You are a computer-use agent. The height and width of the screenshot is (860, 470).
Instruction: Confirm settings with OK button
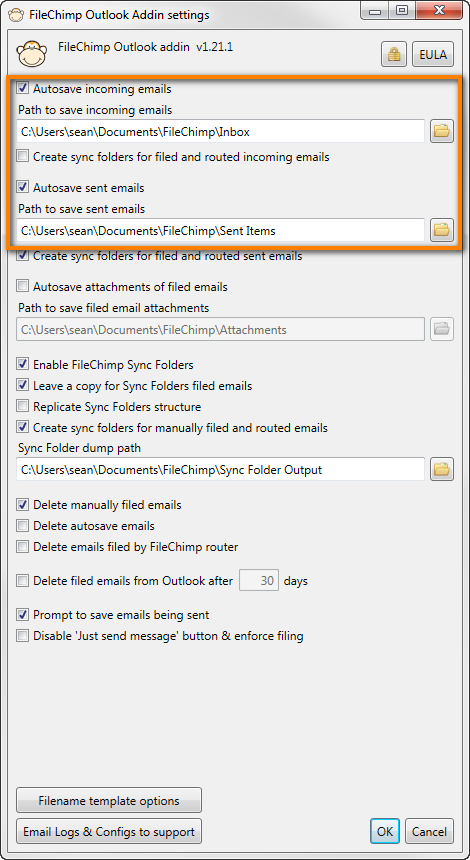pos(385,831)
